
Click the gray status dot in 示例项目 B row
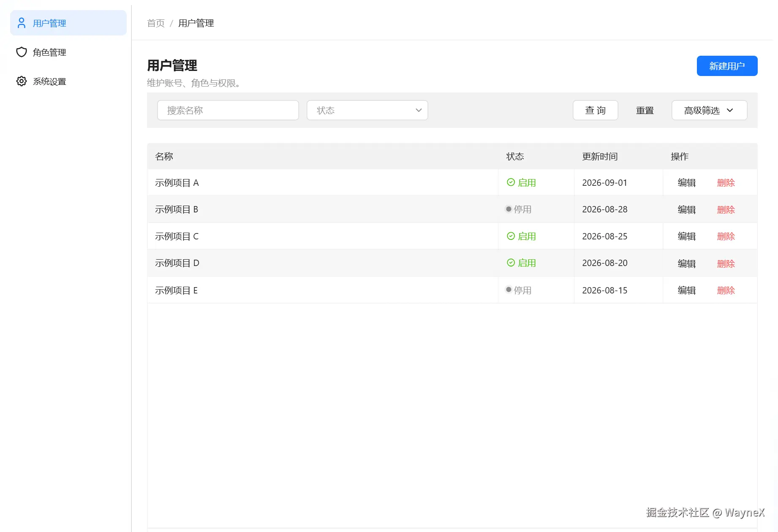click(x=509, y=209)
